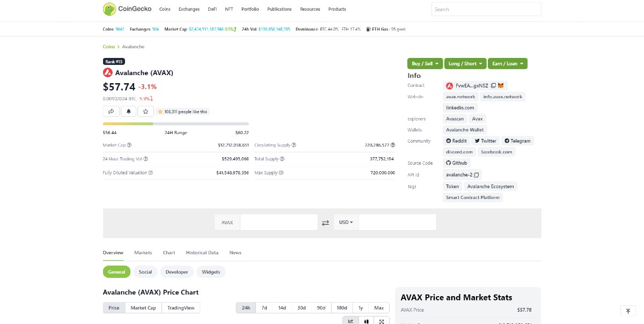Expand the chart to fullscreen
The height and width of the screenshot is (324, 644).
[x=382, y=321]
